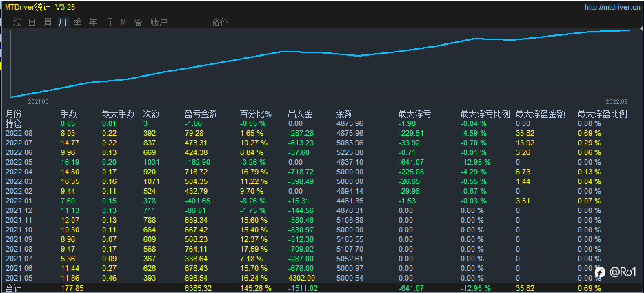This screenshot has width=644, height=293.
Task: Switch to the 综 summary tab
Action: pos(17,22)
